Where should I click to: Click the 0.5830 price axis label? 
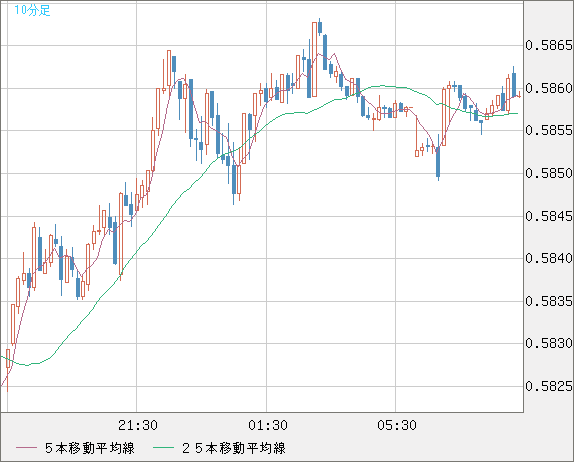click(549, 343)
